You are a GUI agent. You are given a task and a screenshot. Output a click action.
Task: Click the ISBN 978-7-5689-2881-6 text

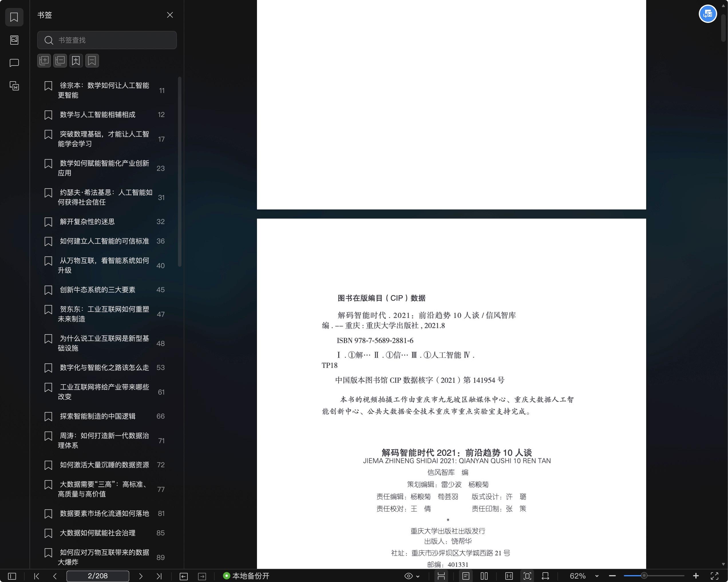tap(375, 340)
